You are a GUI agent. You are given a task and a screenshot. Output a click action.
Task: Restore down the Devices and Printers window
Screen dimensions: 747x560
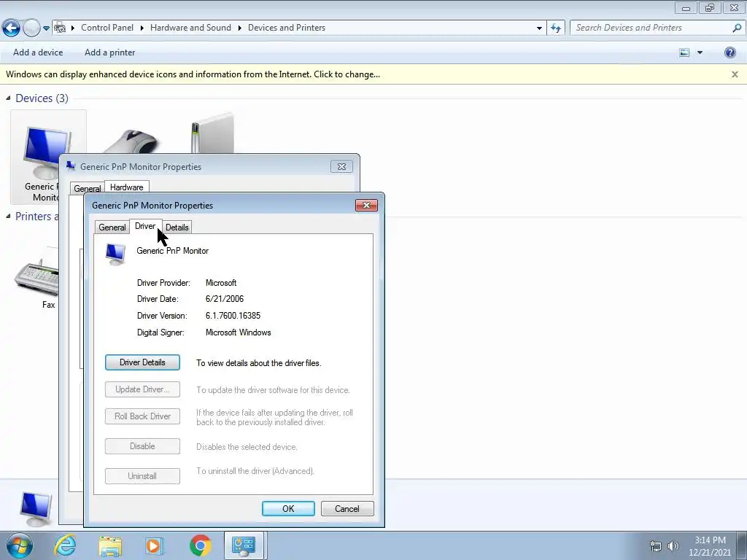pyautogui.click(x=710, y=7)
